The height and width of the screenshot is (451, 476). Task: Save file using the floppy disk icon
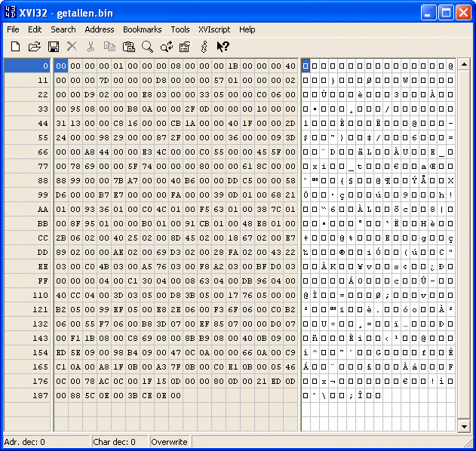point(54,47)
